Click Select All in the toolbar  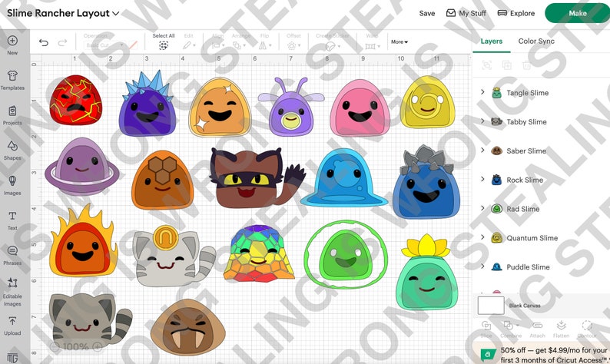(164, 41)
